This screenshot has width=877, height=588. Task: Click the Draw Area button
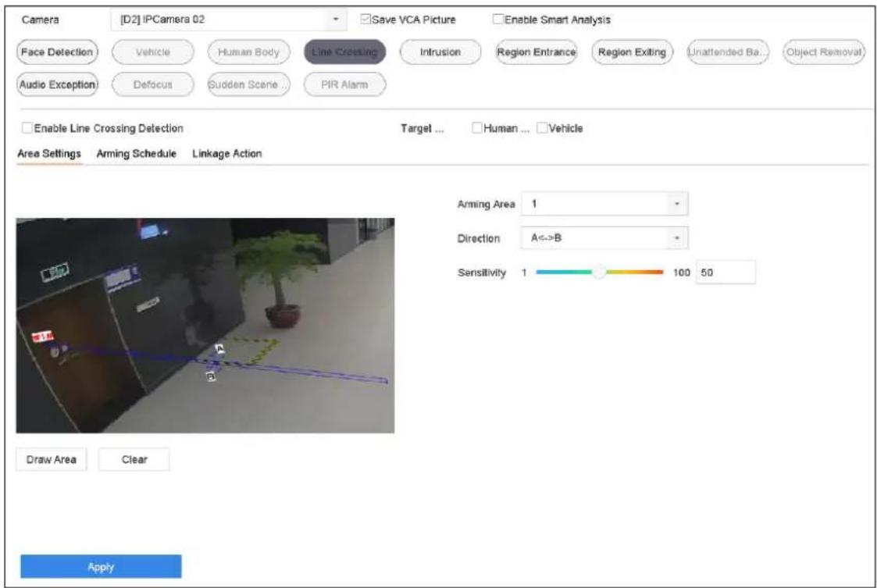click(x=52, y=459)
